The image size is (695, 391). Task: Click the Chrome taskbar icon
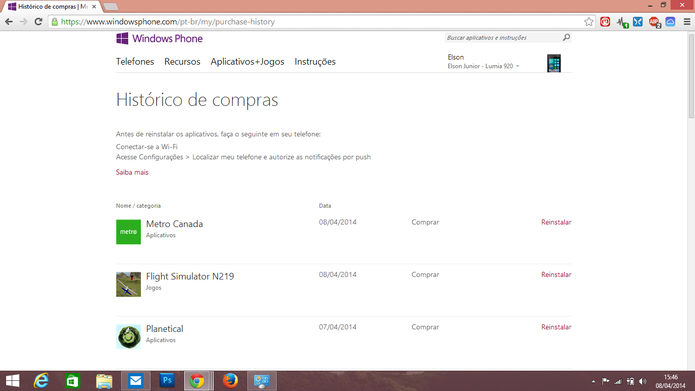pyautogui.click(x=198, y=381)
